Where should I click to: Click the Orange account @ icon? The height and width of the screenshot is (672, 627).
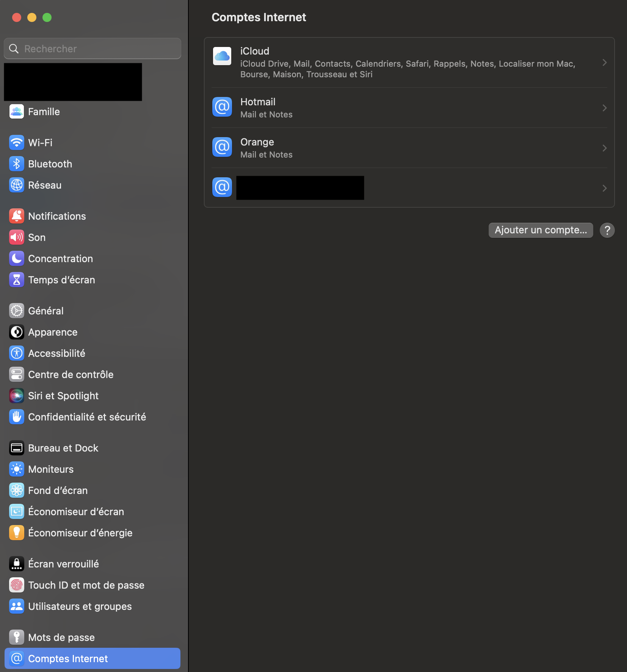click(x=222, y=147)
